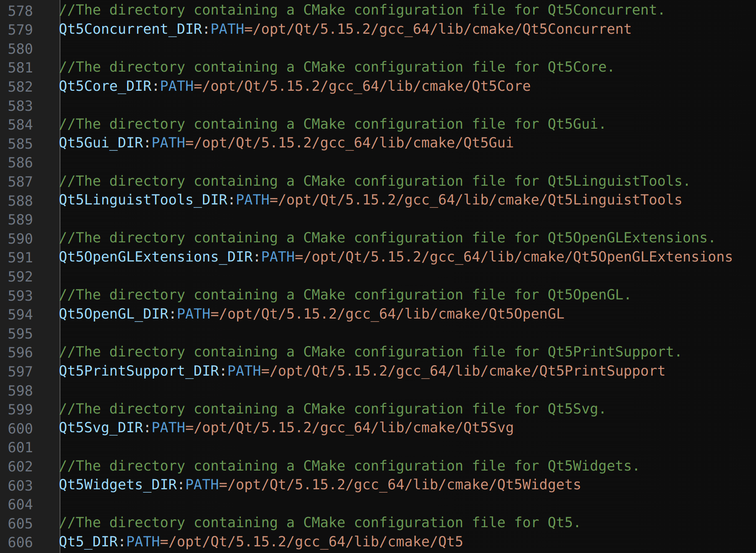Click the comment mentioning Qt5Gui.
This screenshot has width=756, height=553.
[332, 124]
